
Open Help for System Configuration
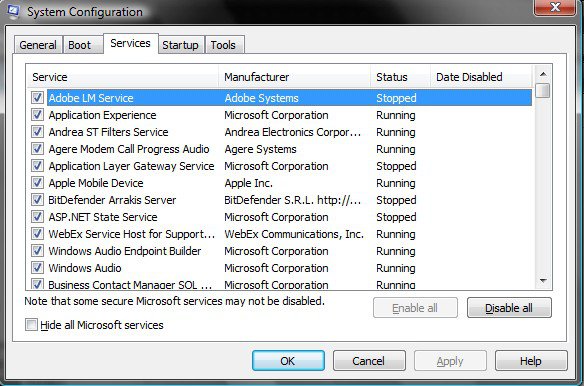[531, 361]
